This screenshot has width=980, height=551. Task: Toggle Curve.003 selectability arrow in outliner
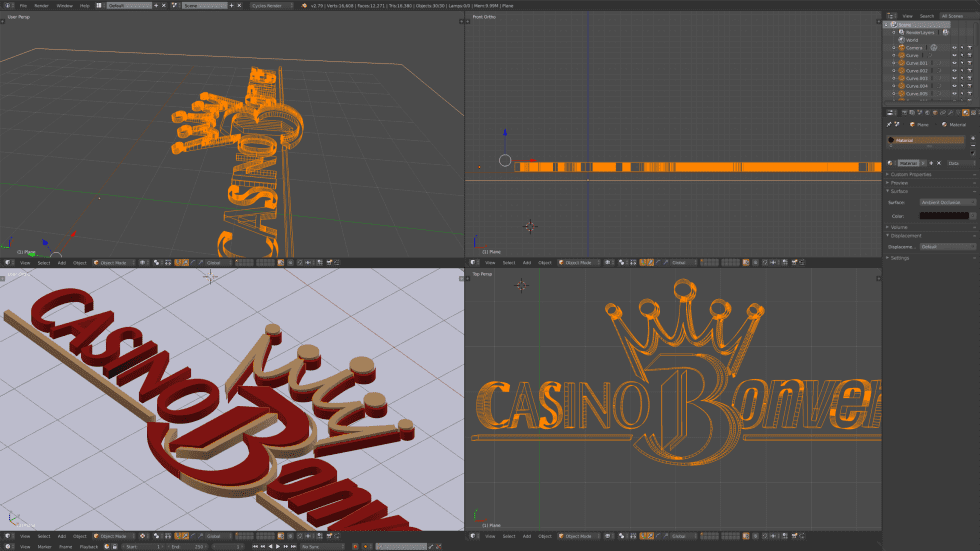coord(962,79)
